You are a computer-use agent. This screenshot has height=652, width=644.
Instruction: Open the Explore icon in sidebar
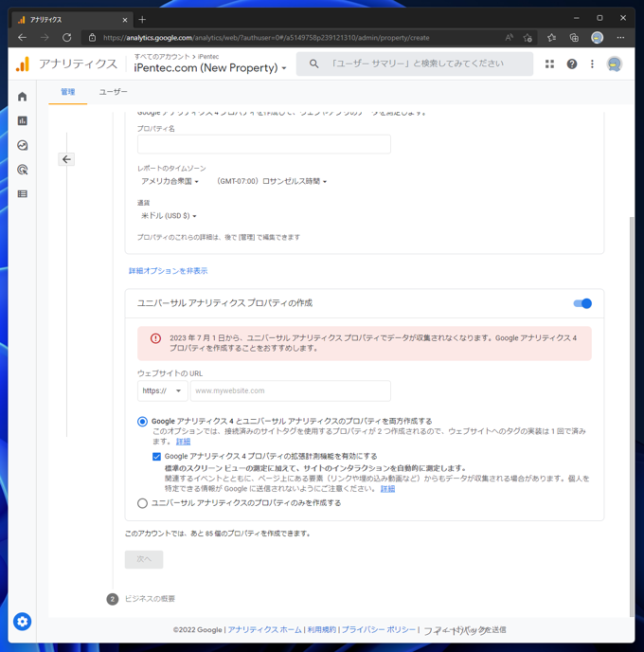23,145
